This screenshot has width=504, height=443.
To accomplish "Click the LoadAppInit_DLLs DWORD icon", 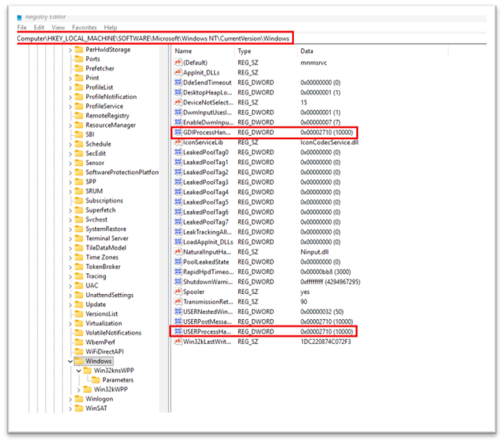I will (178, 242).
